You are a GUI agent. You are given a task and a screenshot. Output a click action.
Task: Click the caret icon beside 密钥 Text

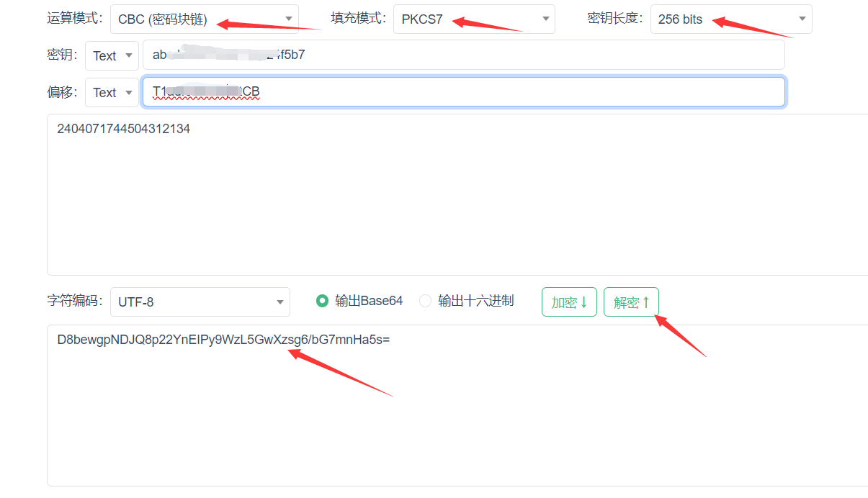click(129, 55)
